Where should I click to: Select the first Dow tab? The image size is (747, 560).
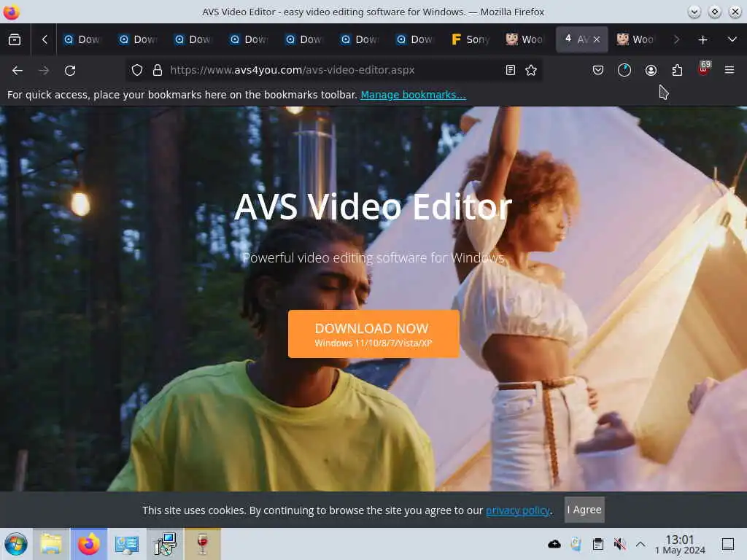click(82, 39)
